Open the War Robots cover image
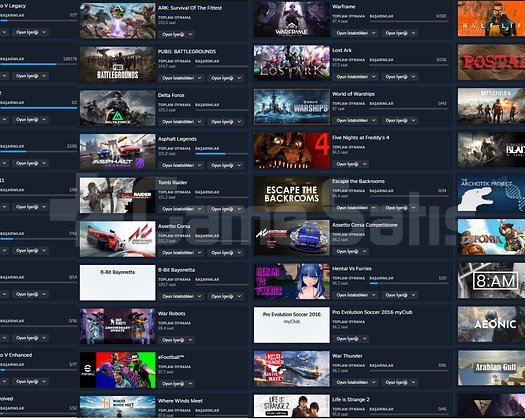Image resolution: width=525 pixels, height=420 pixels. (118, 327)
